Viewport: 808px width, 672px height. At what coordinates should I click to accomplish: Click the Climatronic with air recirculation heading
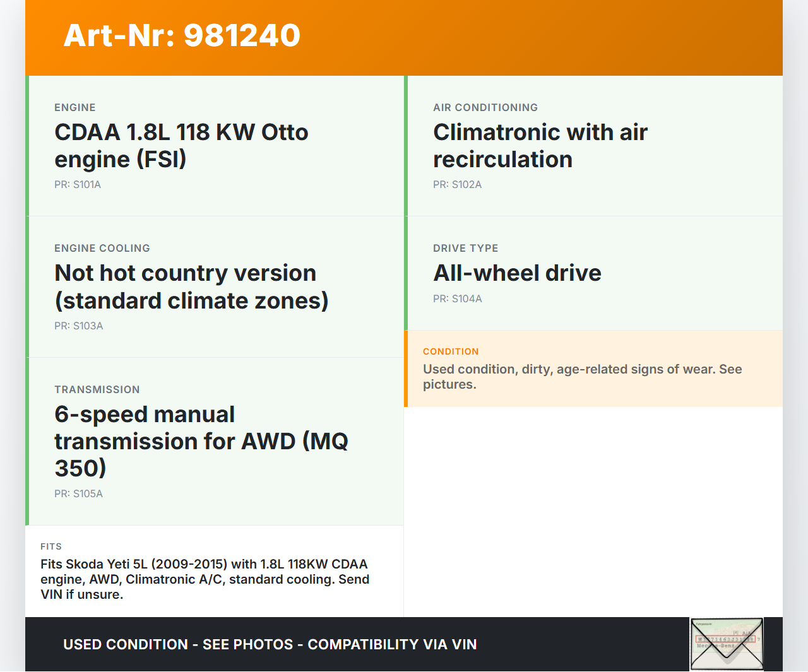coord(540,146)
